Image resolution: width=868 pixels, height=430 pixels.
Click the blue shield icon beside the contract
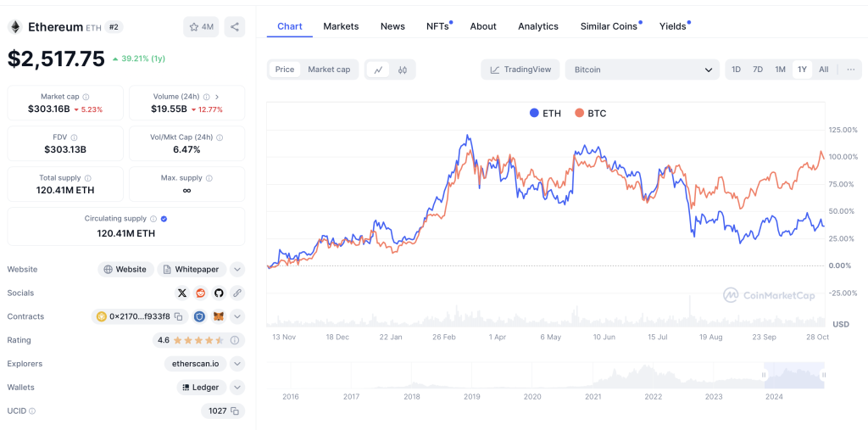point(199,317)
